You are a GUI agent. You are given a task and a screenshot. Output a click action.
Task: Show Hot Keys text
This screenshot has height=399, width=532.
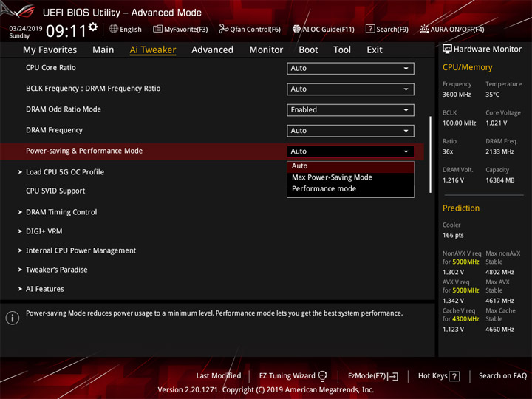[432, 376]
